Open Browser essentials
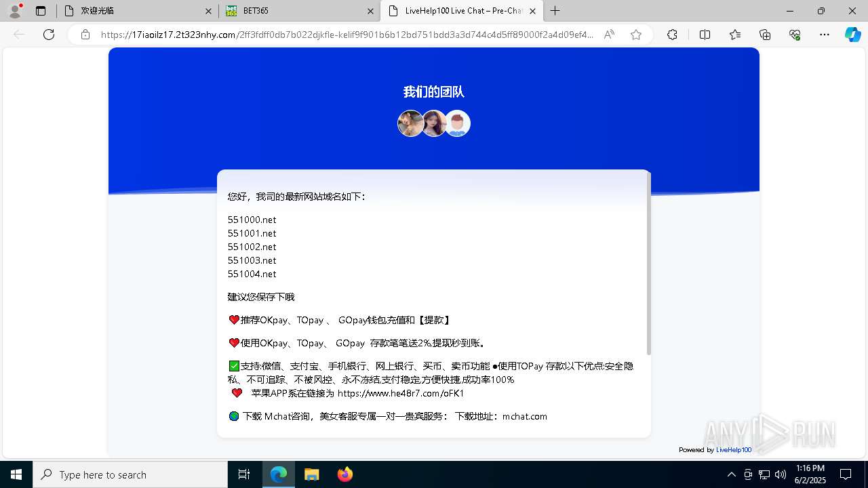This screenshot has width=868, height=488. 795,35
